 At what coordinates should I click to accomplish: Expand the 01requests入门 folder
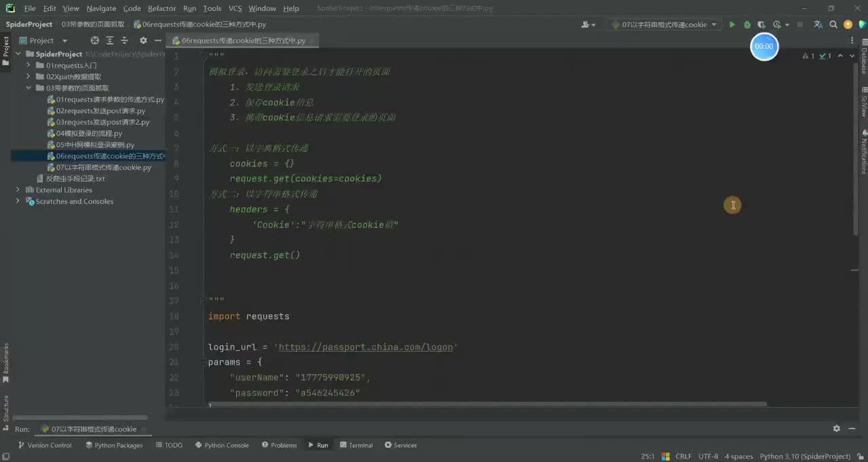coord(28,65)
